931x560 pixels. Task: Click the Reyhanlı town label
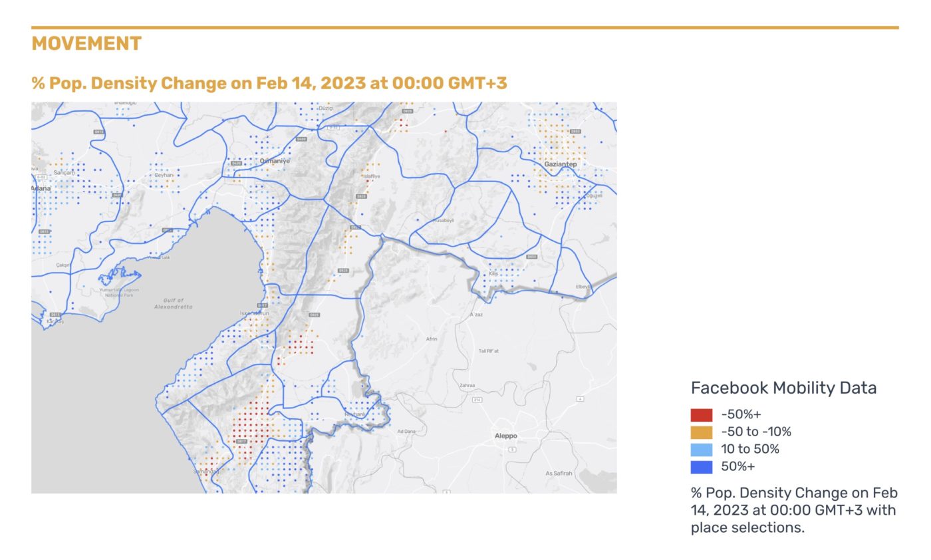(x=354, y=414)
